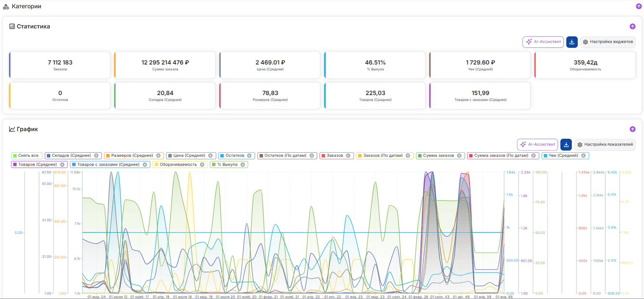The width and height of the screenshot is (644, 299).
Task: Remove the Размеров (Среднее) series chip
Action: pyautogui.click(x=158, y=156)
